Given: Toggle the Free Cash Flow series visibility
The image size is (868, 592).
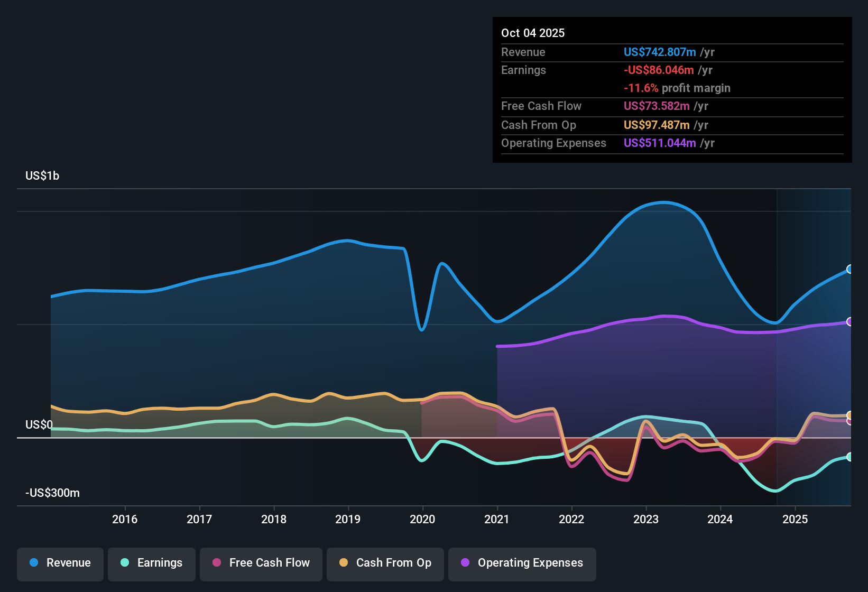Looking at the screenshot, I should [x=261, y=563].
